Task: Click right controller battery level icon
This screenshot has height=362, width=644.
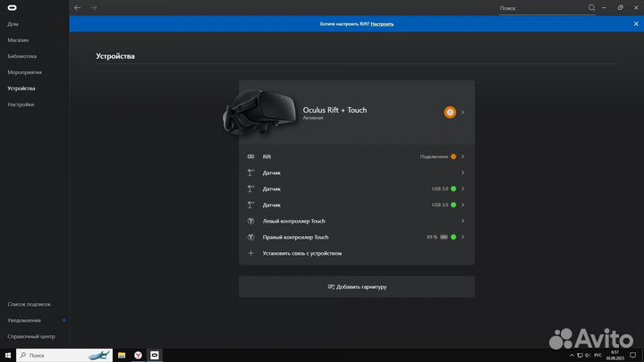Action: tap(444, 237)
